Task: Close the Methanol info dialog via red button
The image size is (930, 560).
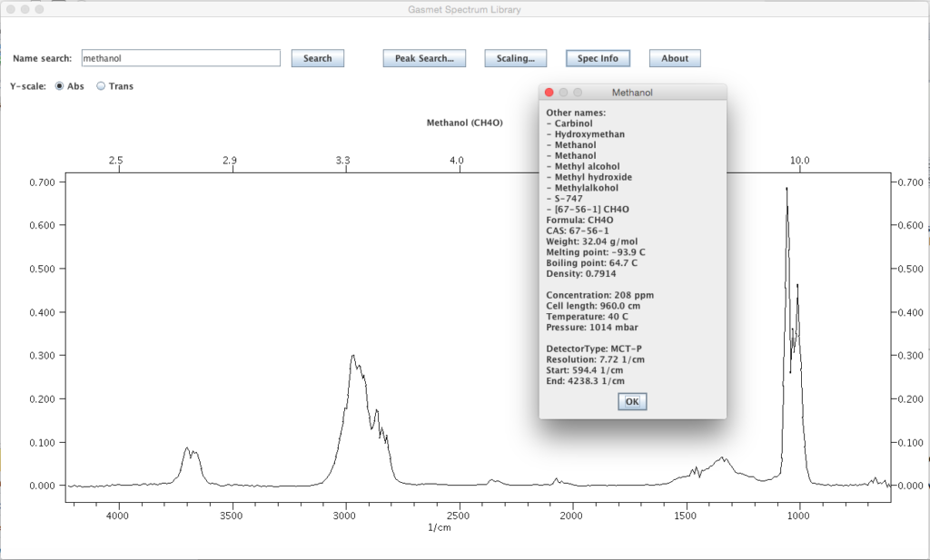Action: pos(549,93)
